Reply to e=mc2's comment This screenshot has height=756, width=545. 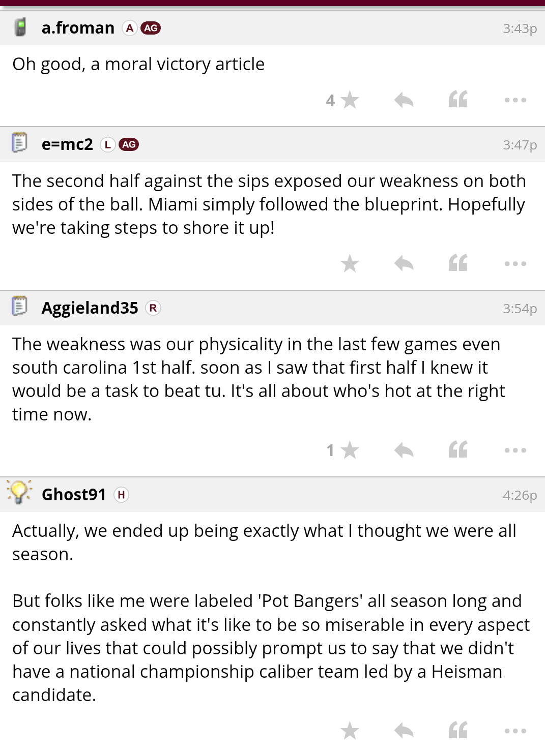click(404, 263)
